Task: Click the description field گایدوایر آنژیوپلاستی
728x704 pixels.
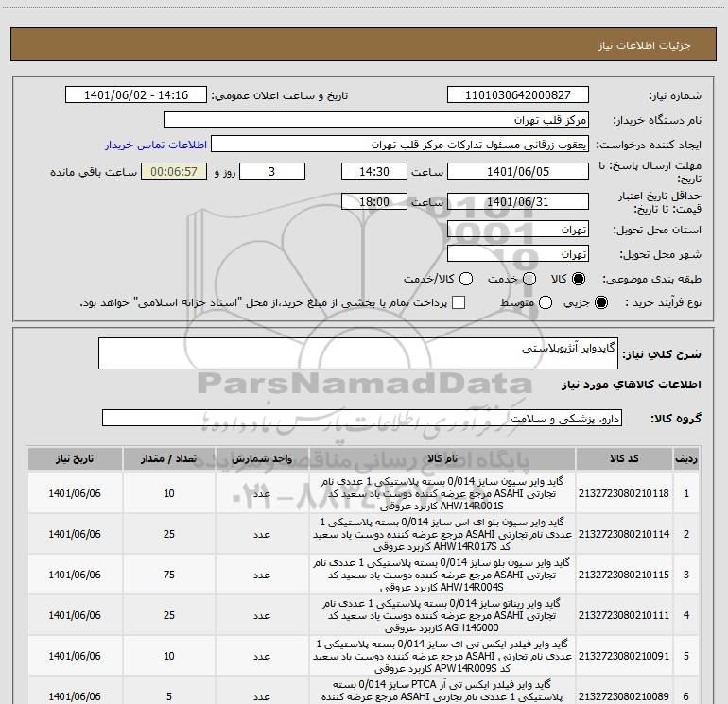Action: click(x=358, y=353)
